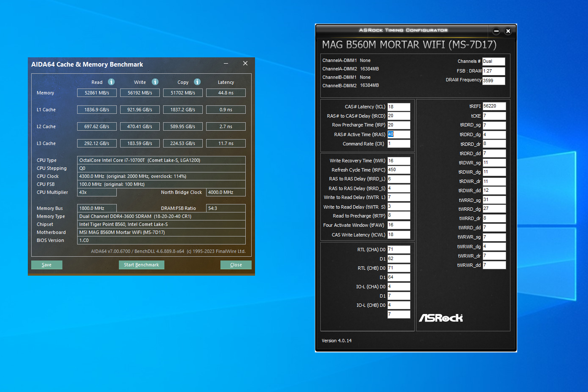Click the FSB : DRAM field showing 1:27
The height and width of the screenshot is (392, 588).
click(x=494, y=71)
